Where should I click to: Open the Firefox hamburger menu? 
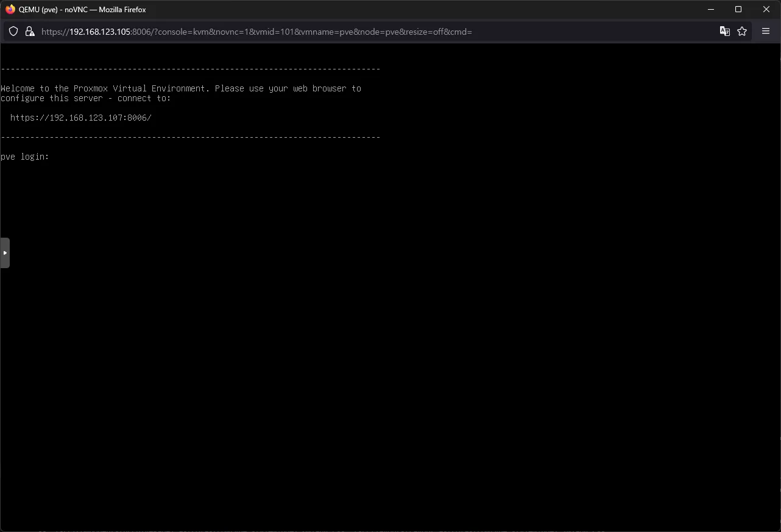point(766,31)
